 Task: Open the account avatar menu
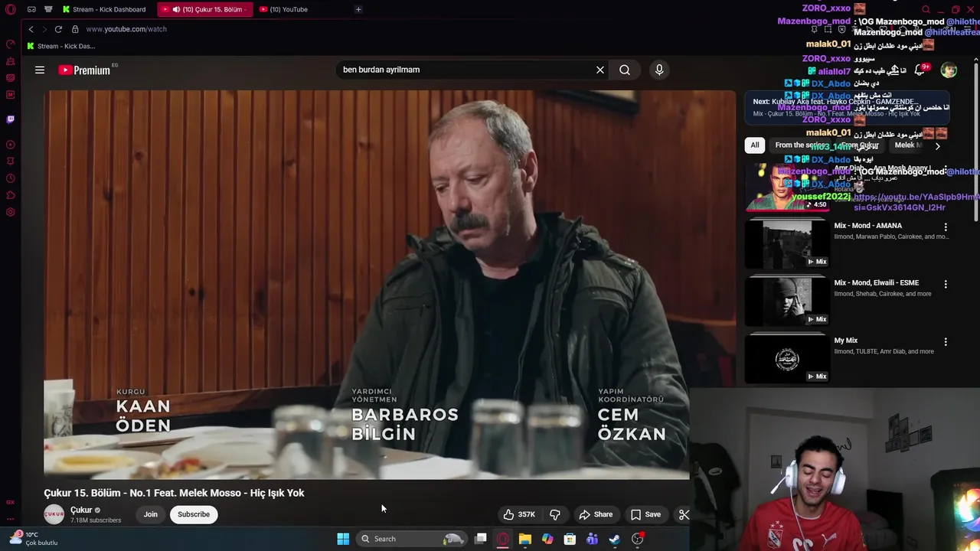point(949,70)
